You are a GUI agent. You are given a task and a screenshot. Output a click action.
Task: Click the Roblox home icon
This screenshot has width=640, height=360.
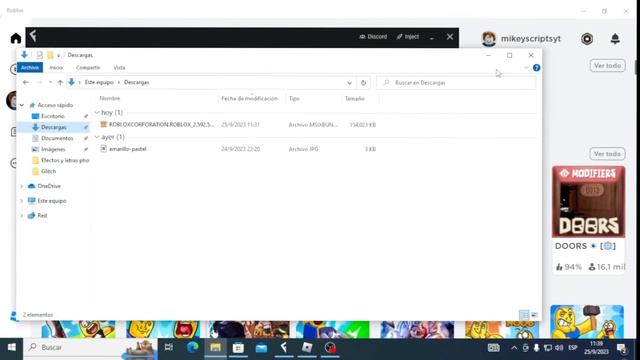coord(16,38)
